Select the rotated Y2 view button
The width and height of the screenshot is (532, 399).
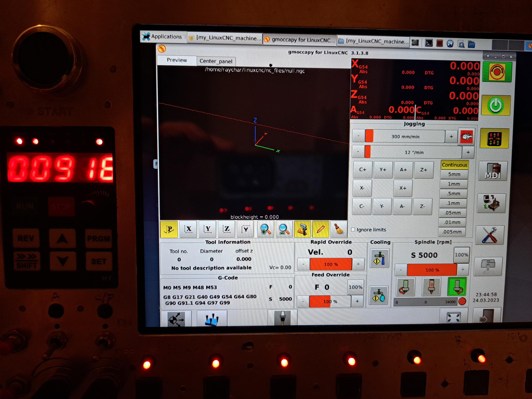coord(245,229)
